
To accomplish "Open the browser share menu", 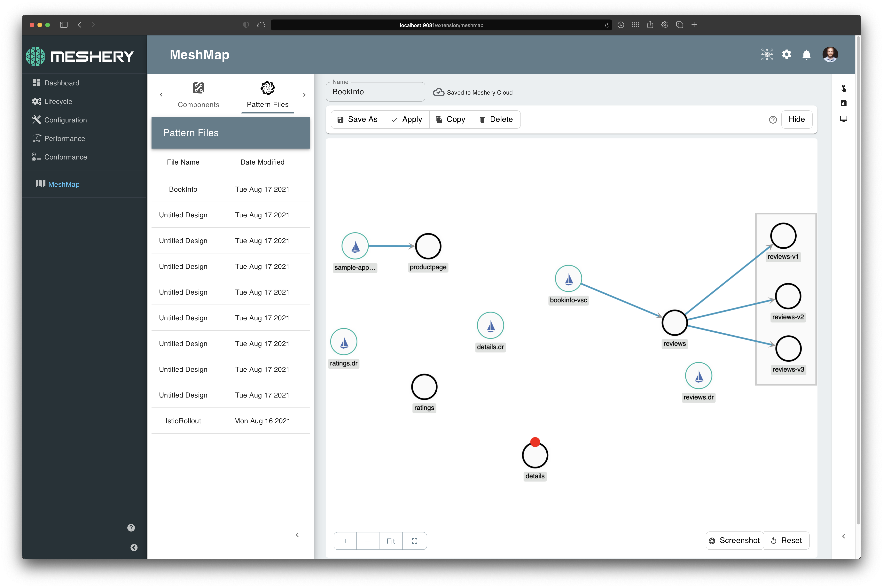I will tap(650, 25).
